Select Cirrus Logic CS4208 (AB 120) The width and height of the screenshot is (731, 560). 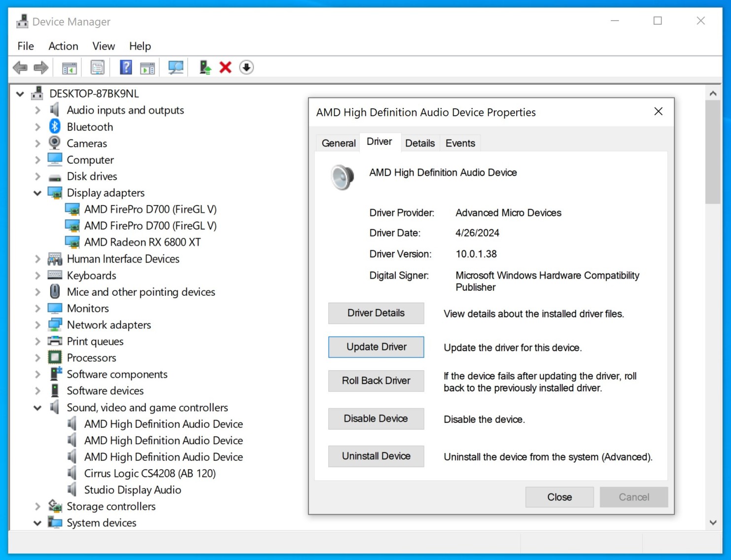click(x=150, y=473)
